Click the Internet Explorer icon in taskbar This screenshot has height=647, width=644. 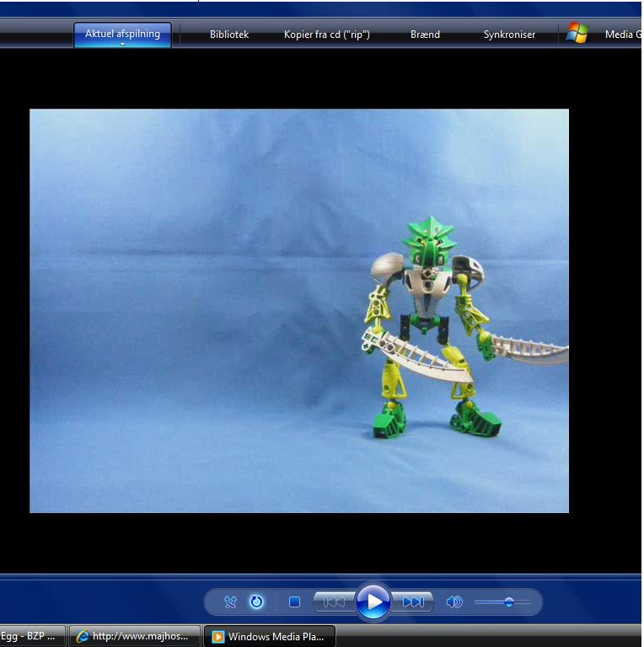(82, 636)
